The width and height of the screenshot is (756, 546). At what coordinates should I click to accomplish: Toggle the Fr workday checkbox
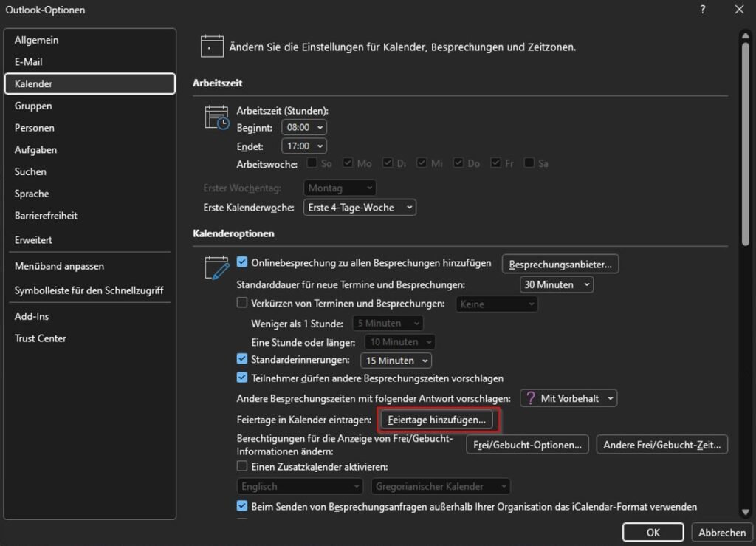495,163
